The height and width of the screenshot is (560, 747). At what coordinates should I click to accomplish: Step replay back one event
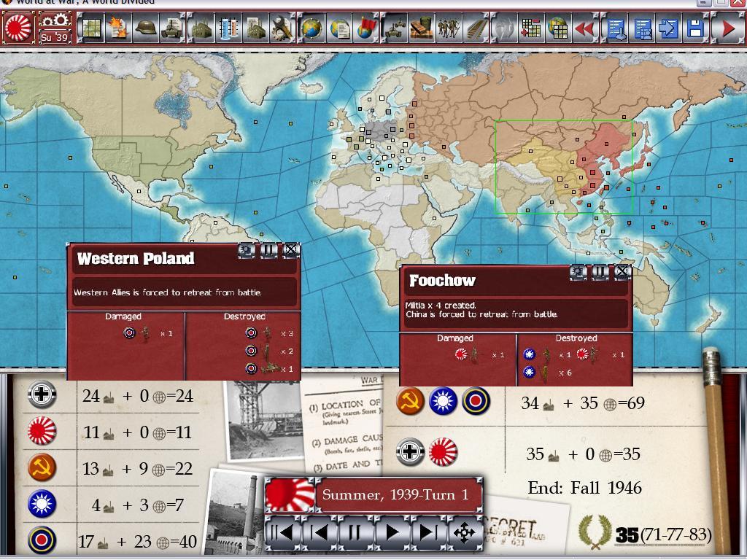click(x=320, y=532)
